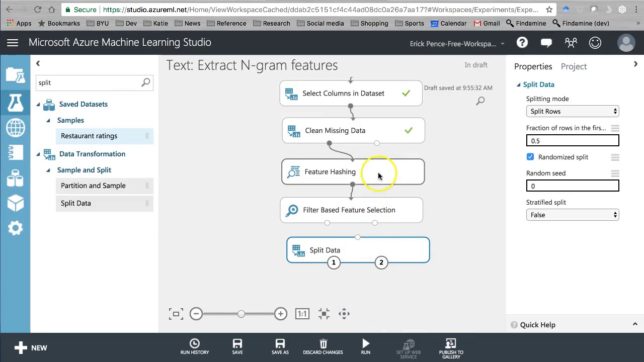Select Split Data module in palette
Viewport: 644px width, 362px height.
104,203
